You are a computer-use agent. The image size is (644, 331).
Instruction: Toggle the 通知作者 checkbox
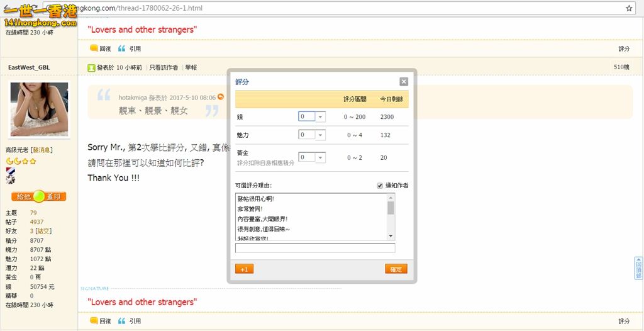[380, 186]
